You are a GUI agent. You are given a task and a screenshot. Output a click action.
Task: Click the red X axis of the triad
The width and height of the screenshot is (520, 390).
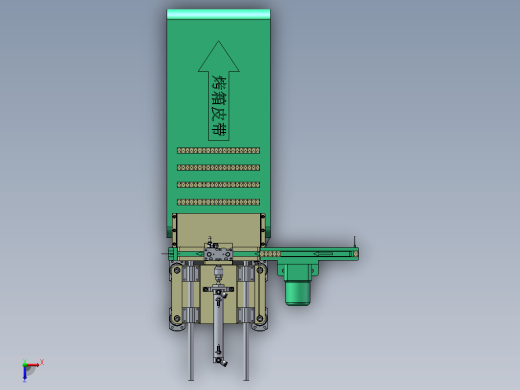click(x=33, y=365)
